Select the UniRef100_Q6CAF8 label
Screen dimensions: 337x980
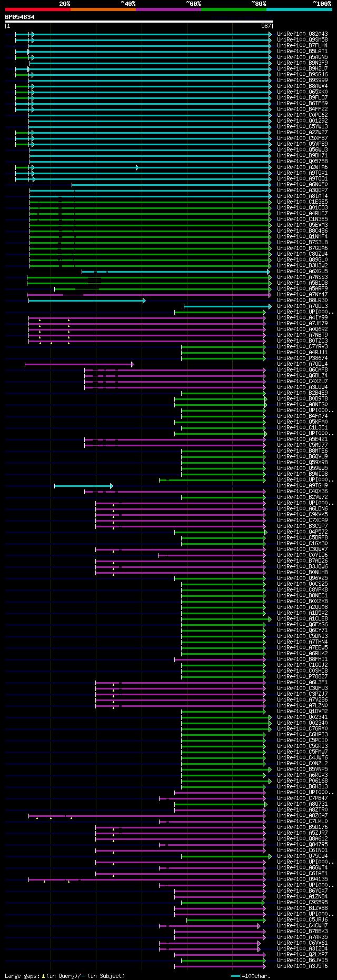coord(302,369)
